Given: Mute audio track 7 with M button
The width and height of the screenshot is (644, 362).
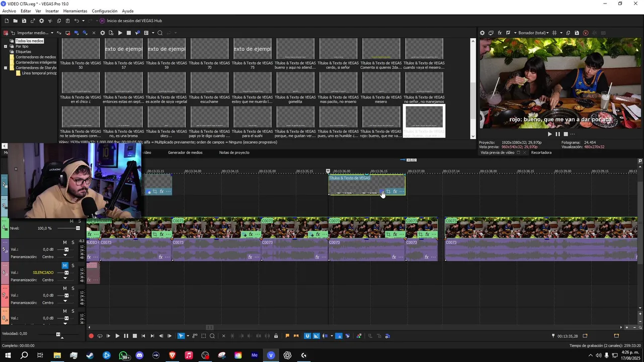Looking at the screenshot, I should click(65, 289).
